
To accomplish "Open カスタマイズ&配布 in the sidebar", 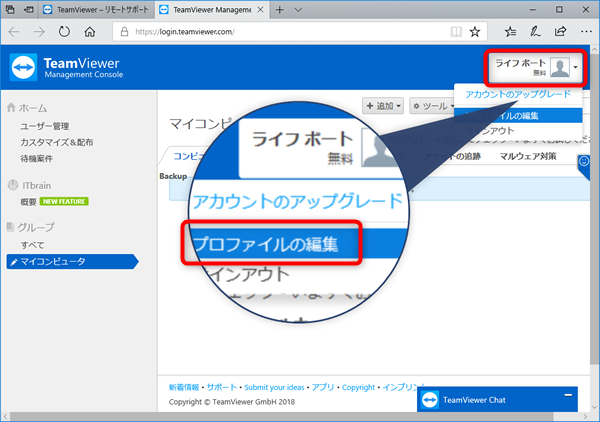I will click(57, 142).
